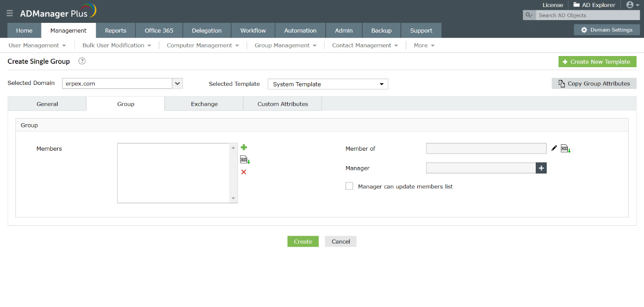This screenshot has width=644, height=307.
Task: Open the Reports main tab
Action: click(116, 30)
